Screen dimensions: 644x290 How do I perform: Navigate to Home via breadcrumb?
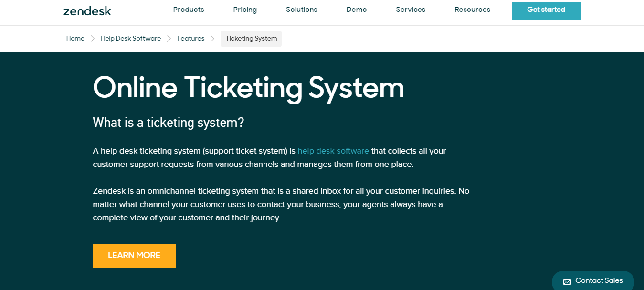75,38
